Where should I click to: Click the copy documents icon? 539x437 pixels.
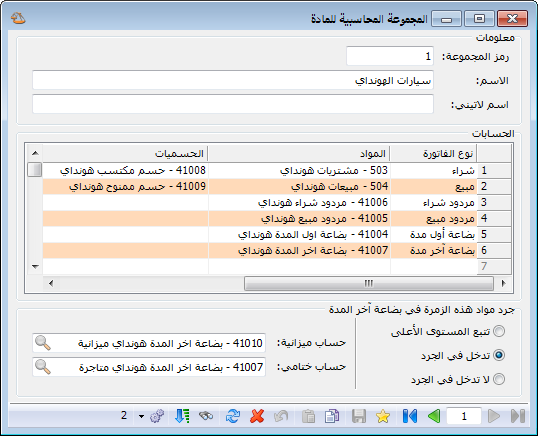332,416
